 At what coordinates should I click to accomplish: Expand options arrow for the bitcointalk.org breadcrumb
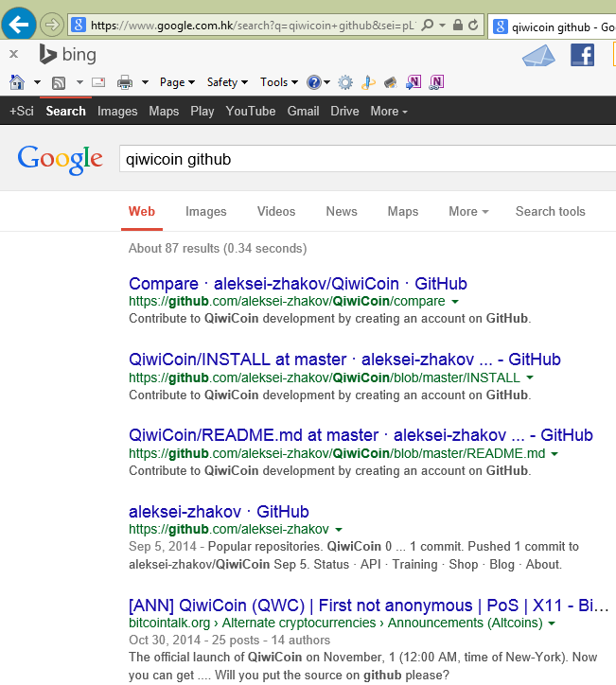click(552, 624)
